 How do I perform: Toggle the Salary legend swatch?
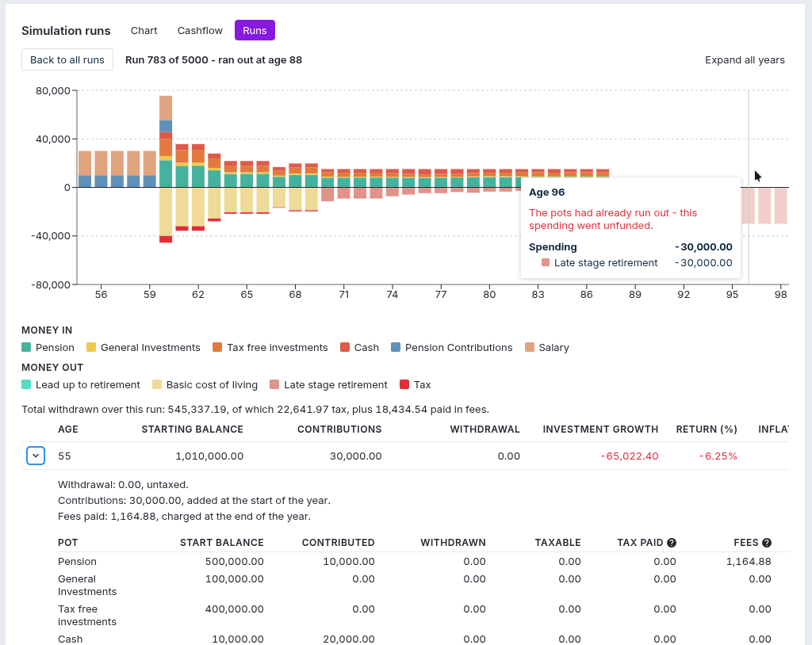529,347
